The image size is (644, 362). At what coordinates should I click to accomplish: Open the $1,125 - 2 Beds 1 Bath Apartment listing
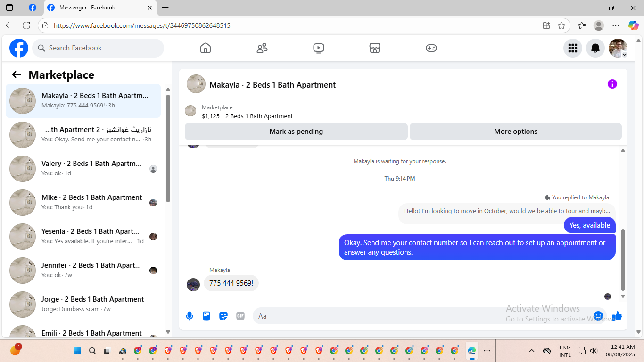click(x=247, y=116)
